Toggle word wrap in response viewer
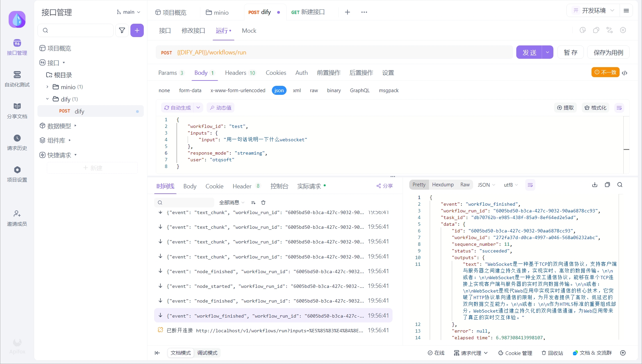Image resolution: width=642 pixels, height=364 pixels. 530,185
